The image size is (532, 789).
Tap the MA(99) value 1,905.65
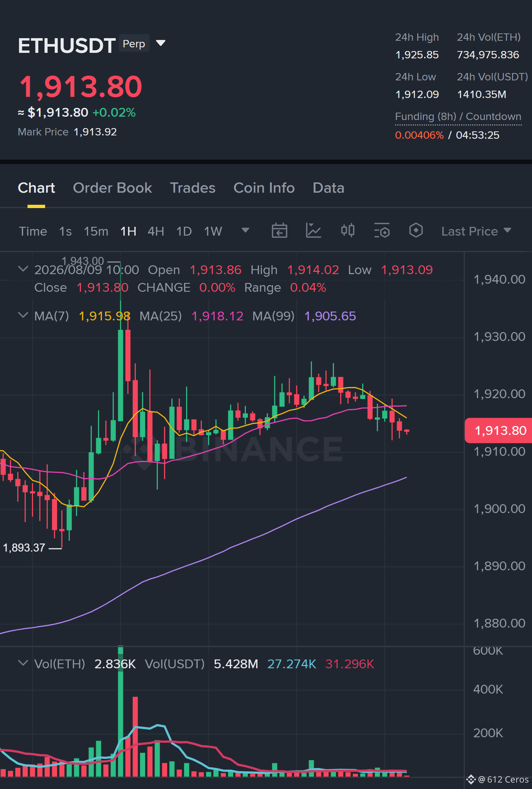tap(330, 316)
